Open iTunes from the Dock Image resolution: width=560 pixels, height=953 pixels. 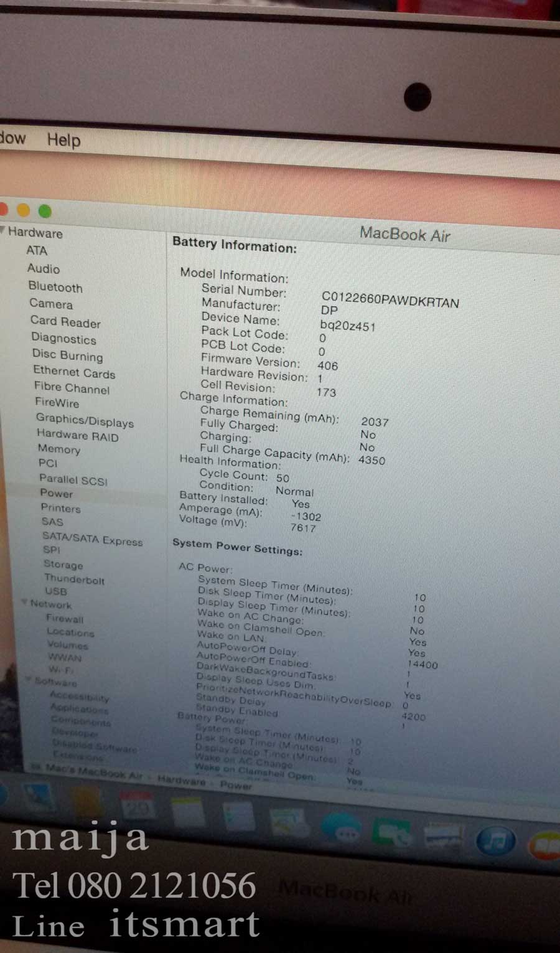[x=496, y=842]
